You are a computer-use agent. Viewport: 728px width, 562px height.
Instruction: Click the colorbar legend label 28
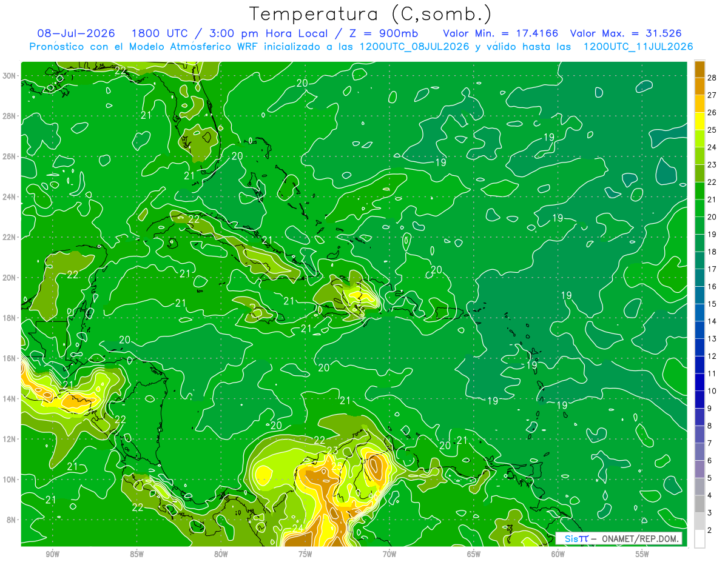coord(712,78)
